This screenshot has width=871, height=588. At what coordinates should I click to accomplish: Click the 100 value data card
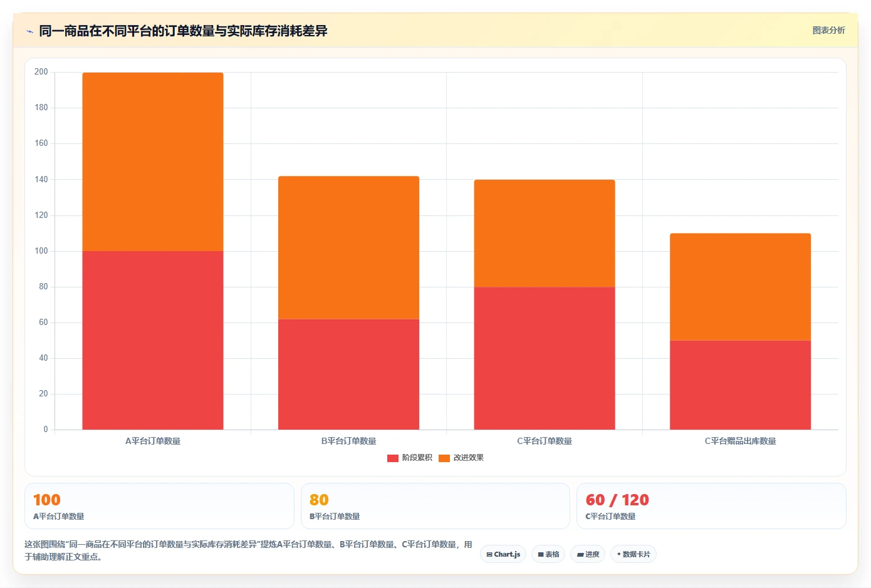tap(159, 506)
